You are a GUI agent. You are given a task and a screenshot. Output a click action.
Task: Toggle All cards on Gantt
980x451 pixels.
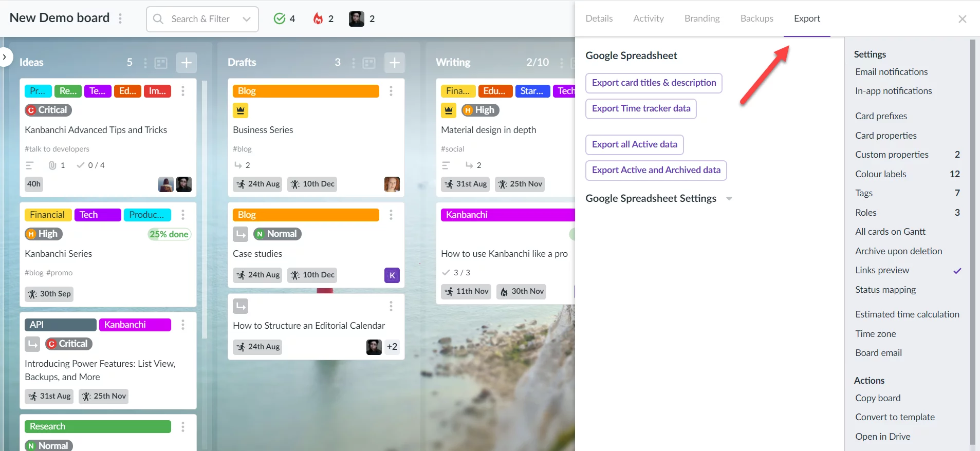pyautogui.click(x=891, y=232)
